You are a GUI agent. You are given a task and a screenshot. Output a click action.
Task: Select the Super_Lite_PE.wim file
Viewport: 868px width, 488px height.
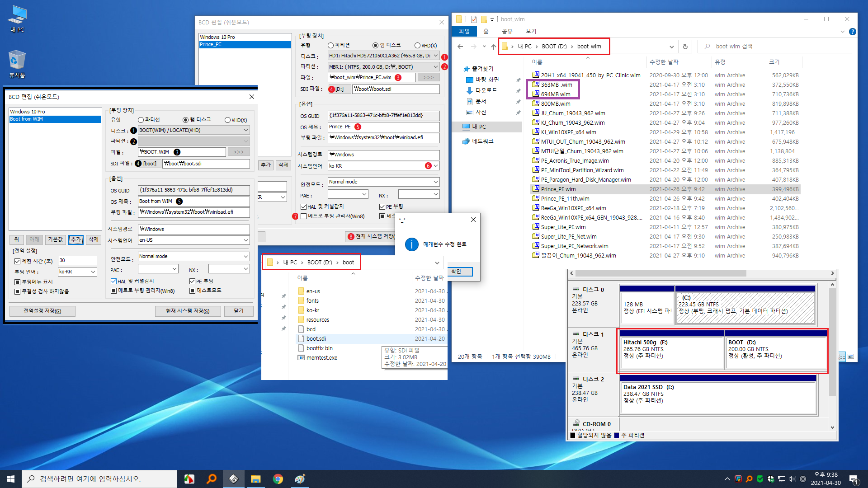665,227
